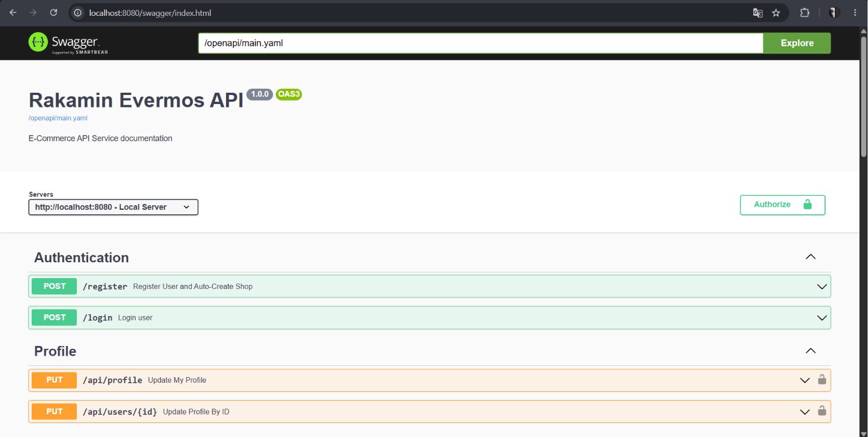Go back using browser back arrow
Image resolution: width=868 pixels, height=437 pixels.
point(13,12)
